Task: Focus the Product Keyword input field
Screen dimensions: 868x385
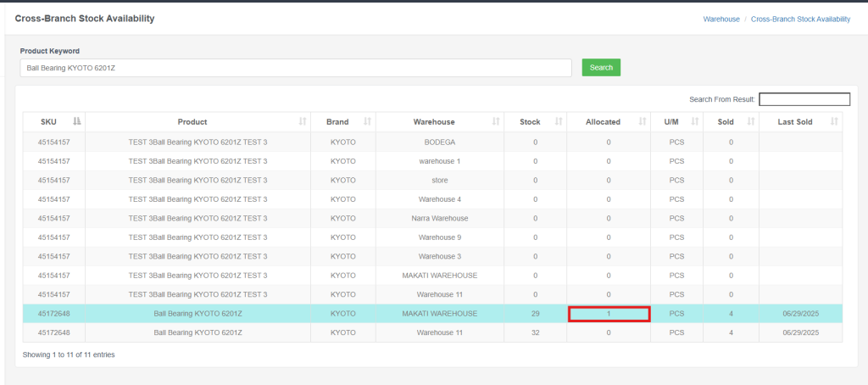Action: click(x=296, y=68)
